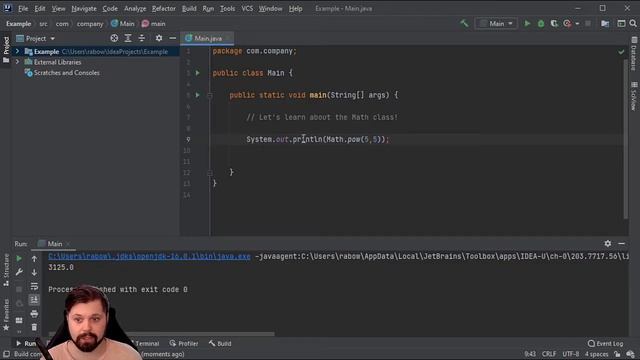The image size is (640, 360).
Task: Toggle the Project tool window side button
Action: 6,49
